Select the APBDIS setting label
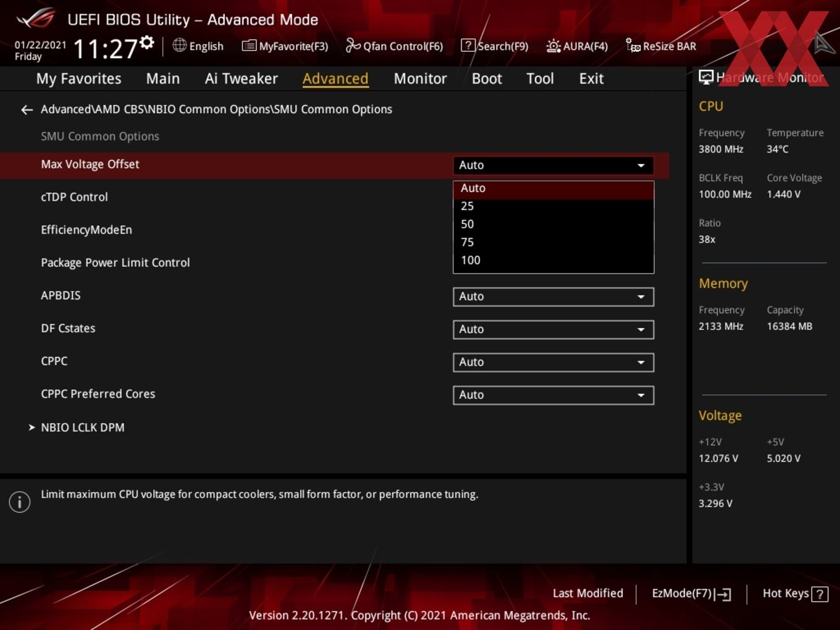 pyautogui.click(x=61, y=295)
